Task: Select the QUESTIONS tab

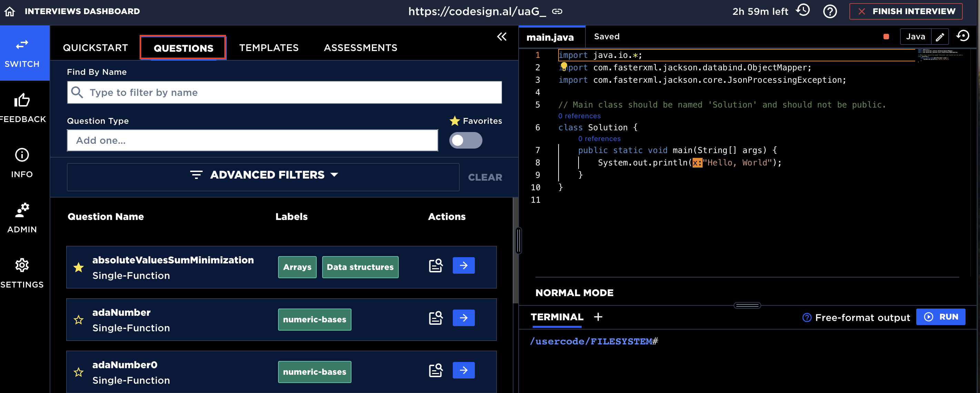Action: tap(183, 48)
